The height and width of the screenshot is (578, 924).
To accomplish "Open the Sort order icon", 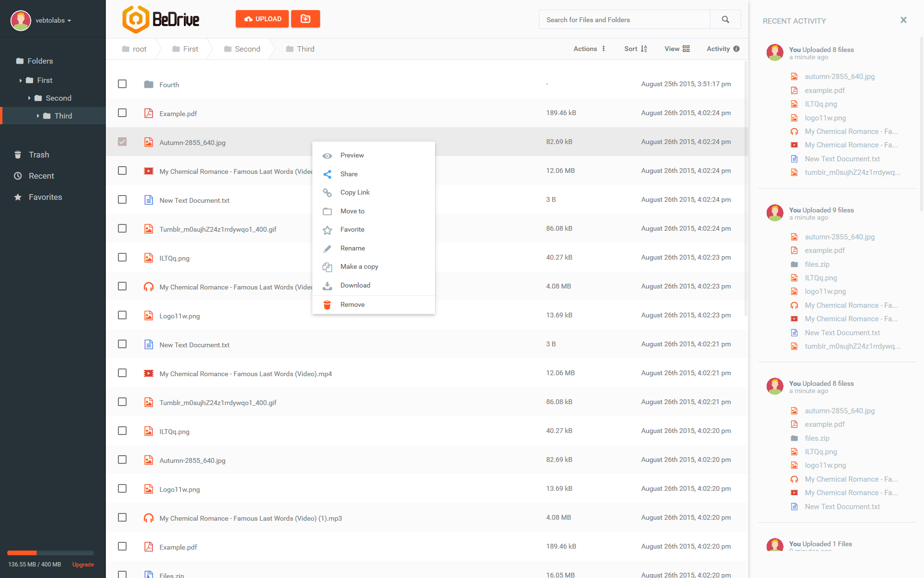I will pos(643,49).
